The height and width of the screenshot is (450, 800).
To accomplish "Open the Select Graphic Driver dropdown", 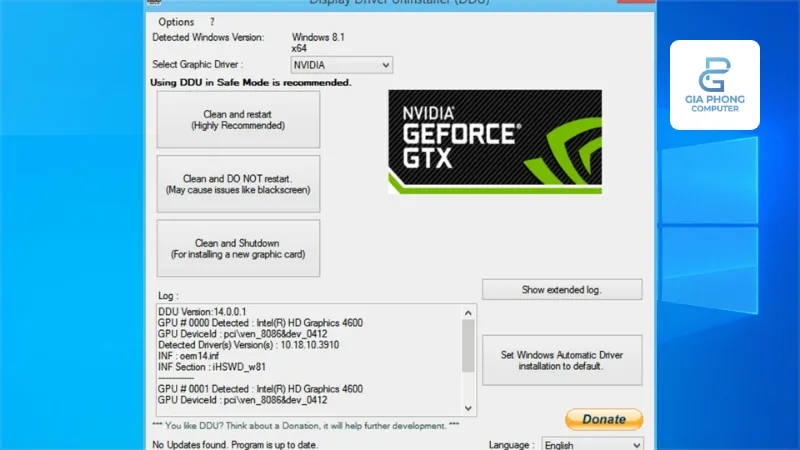I will point(341,65).
